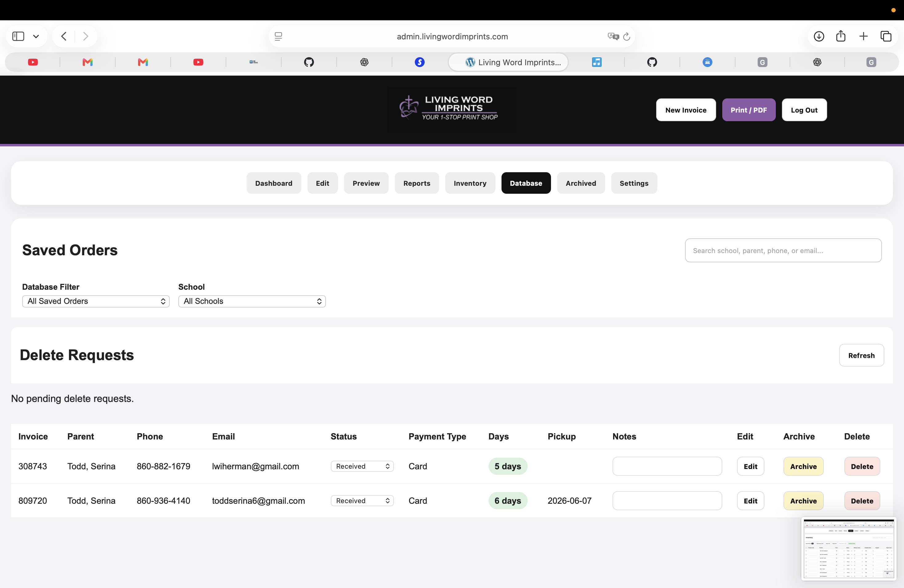
Task: Click the 5 days badge
Action: point(507,467)
